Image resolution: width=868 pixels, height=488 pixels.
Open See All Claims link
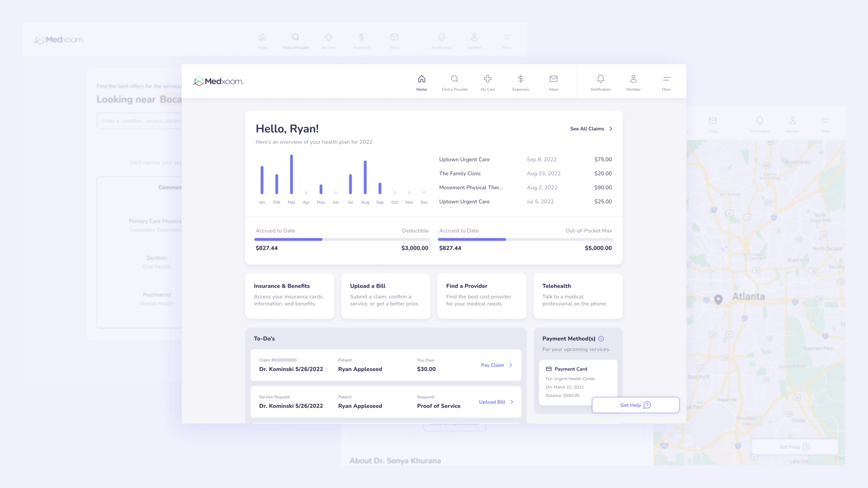587,129
